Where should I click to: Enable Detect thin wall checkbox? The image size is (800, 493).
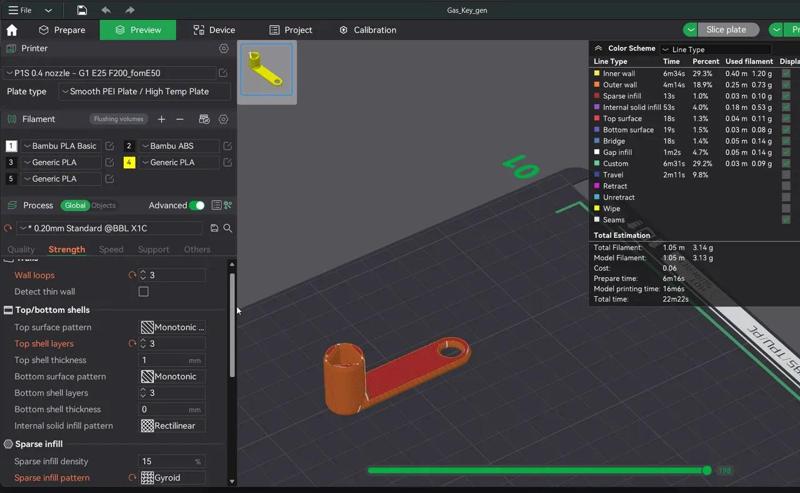[143, 292]
